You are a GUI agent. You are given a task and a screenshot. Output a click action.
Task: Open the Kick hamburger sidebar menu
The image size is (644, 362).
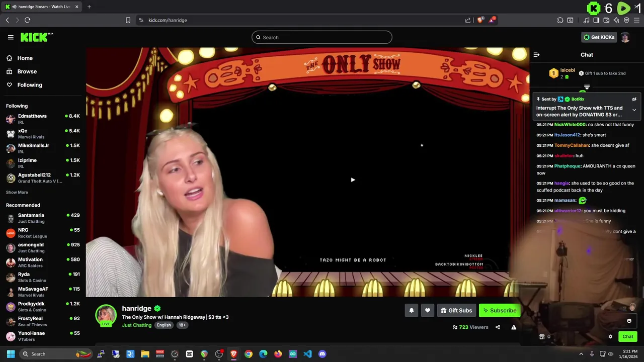pos(11,37)
